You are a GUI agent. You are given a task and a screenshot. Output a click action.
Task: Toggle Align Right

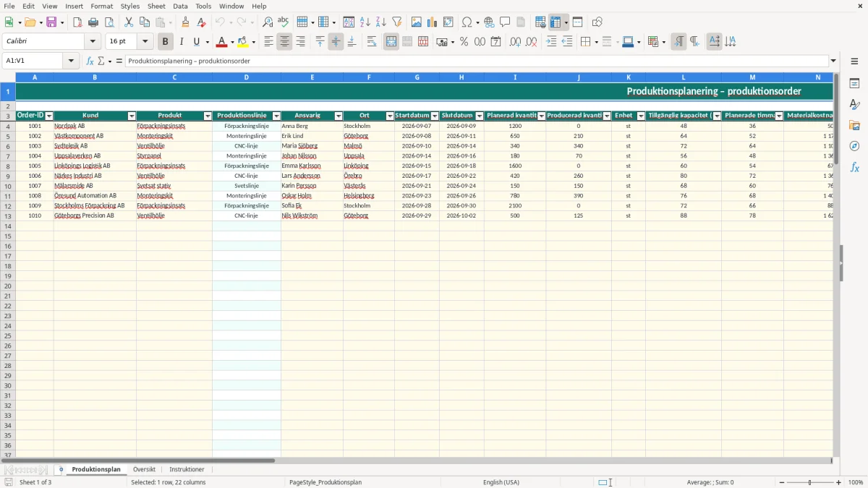(x=300, y=42)
